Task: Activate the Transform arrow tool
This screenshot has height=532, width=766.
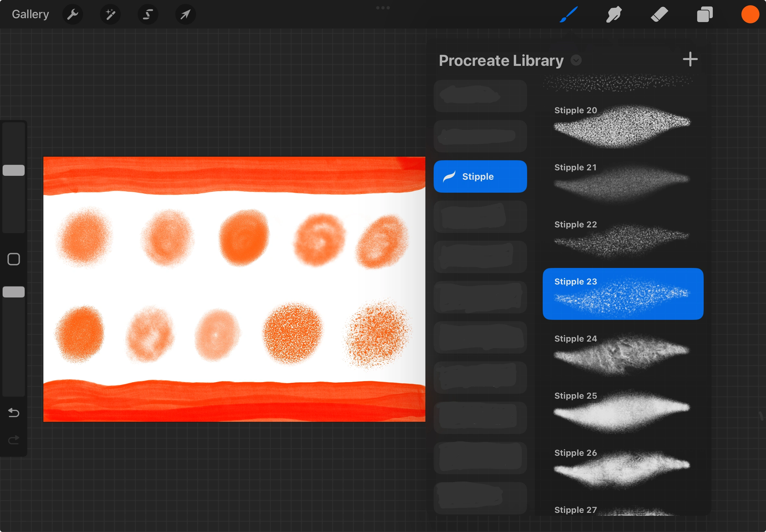Action: click(185, 14)
